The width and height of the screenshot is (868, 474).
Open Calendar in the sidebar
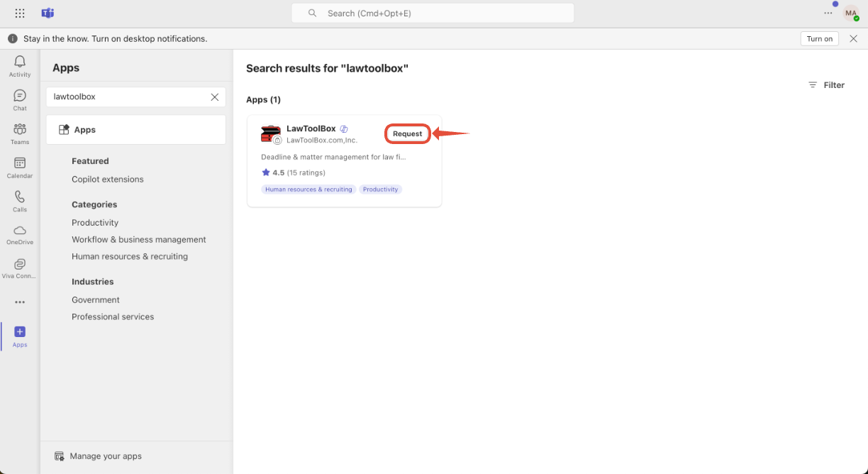[20, 167]
